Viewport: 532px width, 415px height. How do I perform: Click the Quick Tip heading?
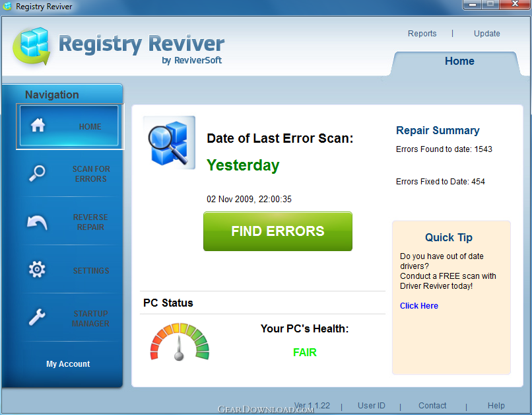[449, 237]
